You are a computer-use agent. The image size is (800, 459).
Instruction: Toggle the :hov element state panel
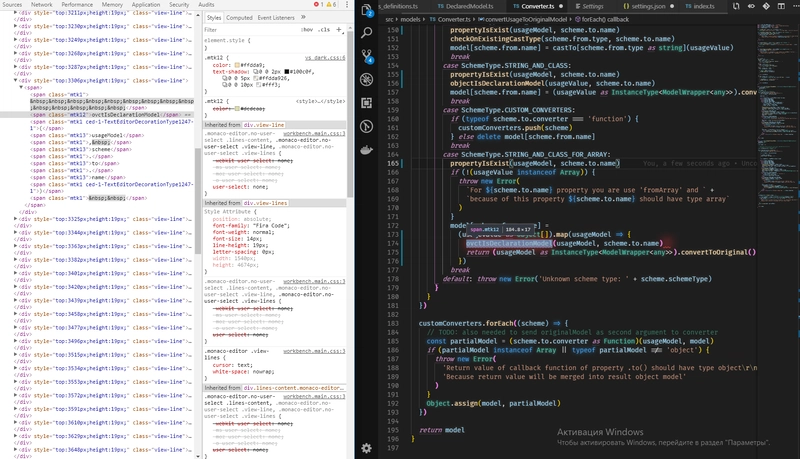308,30
